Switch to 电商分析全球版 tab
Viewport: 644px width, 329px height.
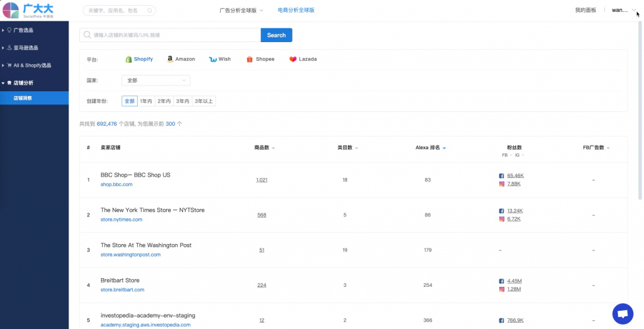click(x=296, y=10)
